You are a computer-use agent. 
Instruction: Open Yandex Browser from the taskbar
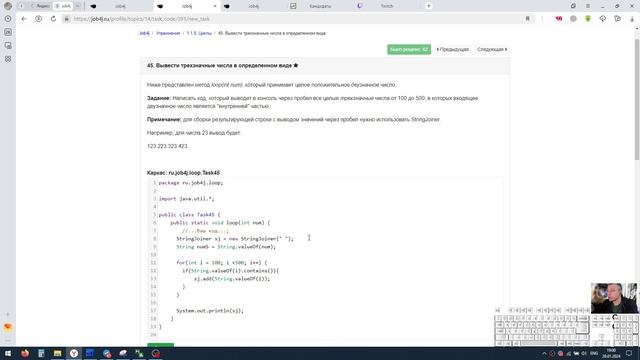(x=74, y=353)
